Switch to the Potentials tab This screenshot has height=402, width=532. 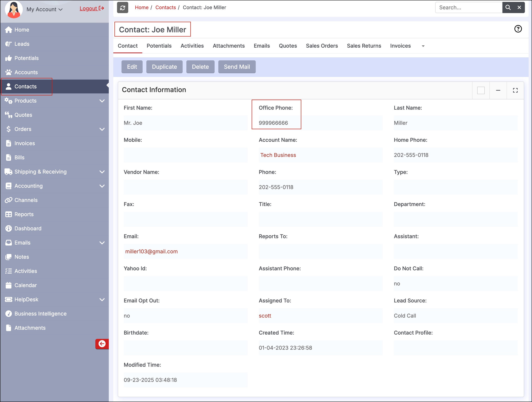tap(159, 46)
